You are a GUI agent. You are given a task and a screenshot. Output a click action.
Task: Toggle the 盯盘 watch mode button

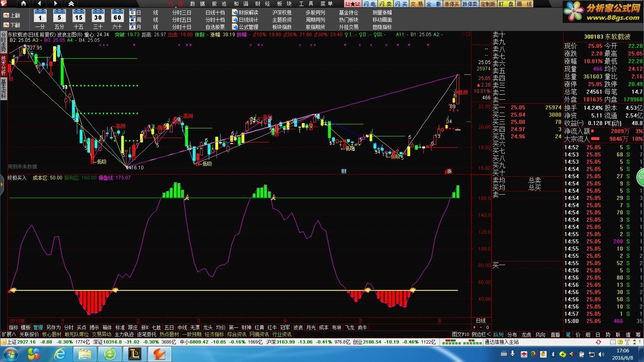coord(506,4)
